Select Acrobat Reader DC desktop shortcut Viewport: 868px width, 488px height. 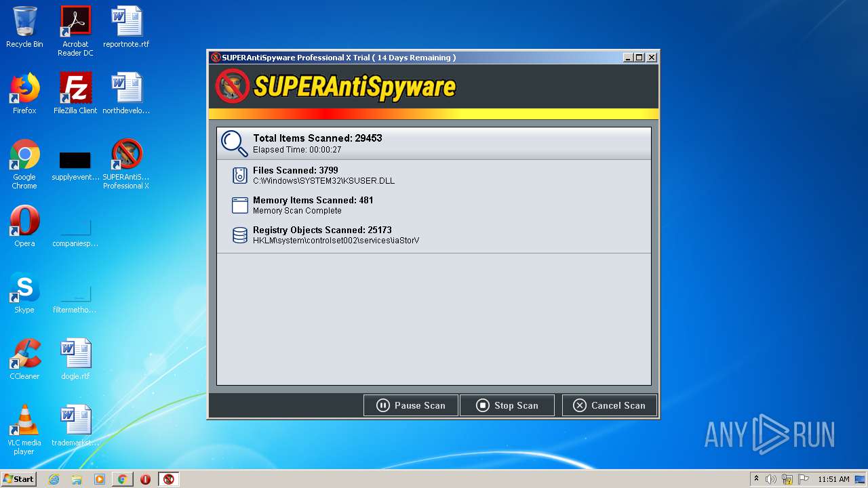coord(75,31)
